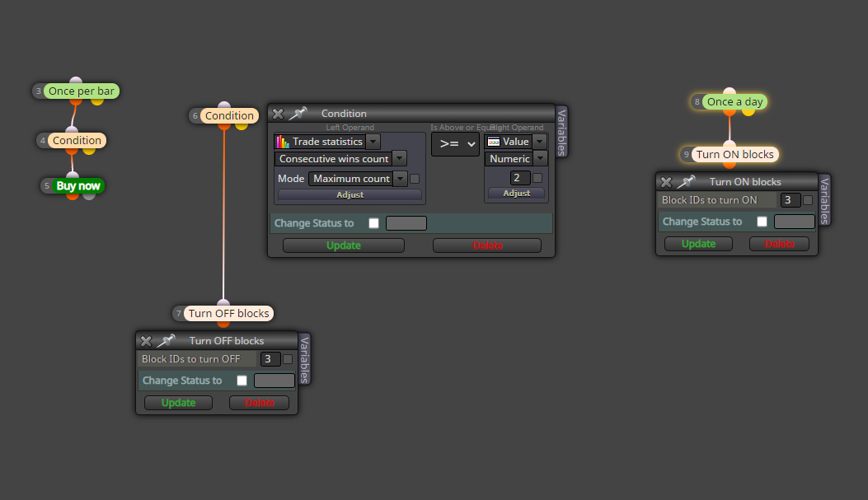
Task: Select the Turn OFF blocks node 7
Action: click(x=228, y=314)
